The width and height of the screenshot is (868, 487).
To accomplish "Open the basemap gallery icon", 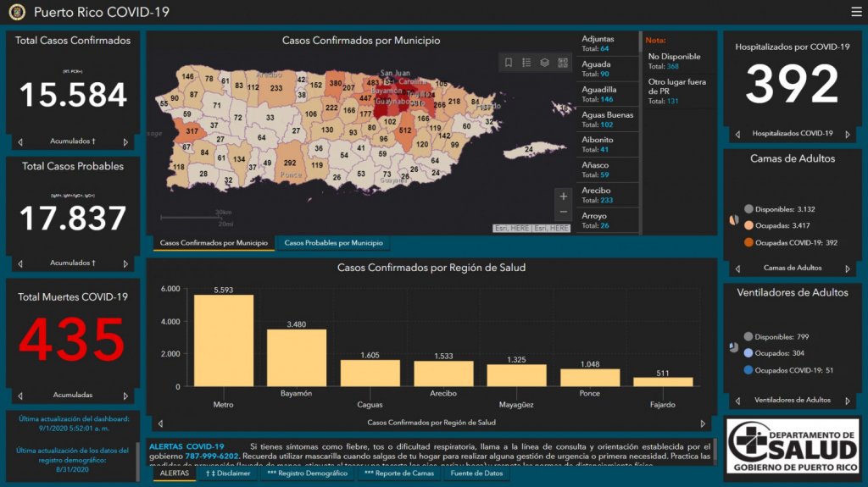I will tap(563, 63).
